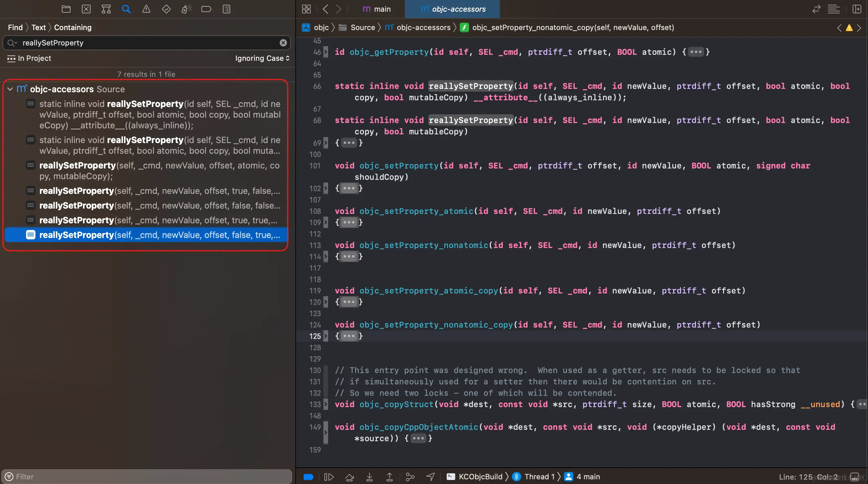The height and width of the screenshot is (484, 868).
Task: Unfold code ribbon at line 109
Action: tap(325, 223)
